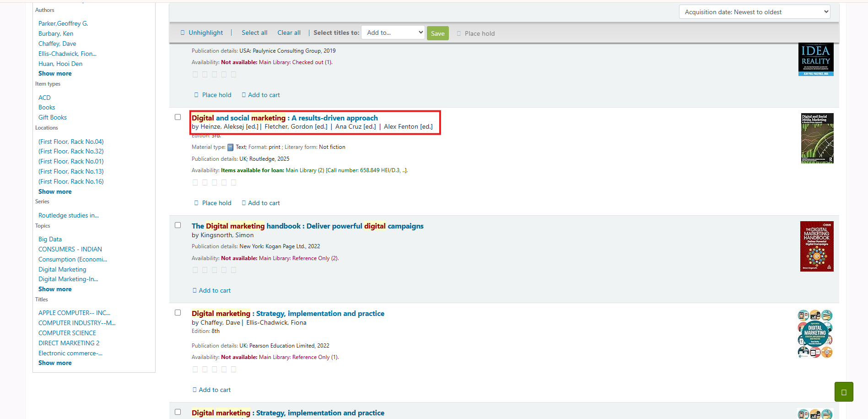The height and width of the screenshot is (419, 868).
Task: Click Select all in the toolbar
Action: (x=254, y=33)
